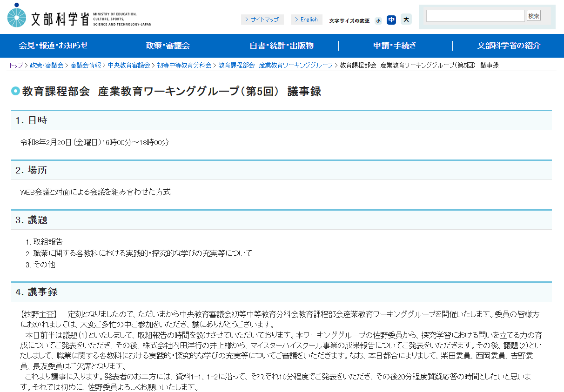This screenshot has height=392, width=564.
Task: Go to トップ in breadcrumb
Action: coord(15,65)
